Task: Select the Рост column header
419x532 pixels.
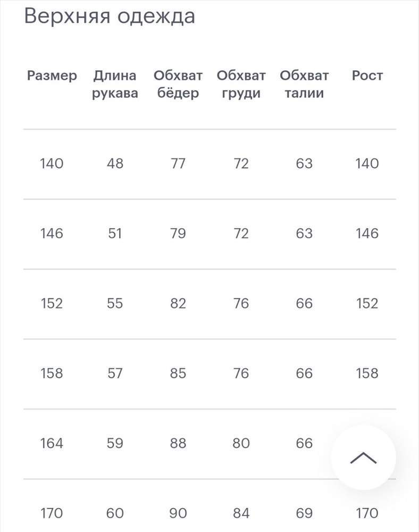Action: (x=367, y=76)
